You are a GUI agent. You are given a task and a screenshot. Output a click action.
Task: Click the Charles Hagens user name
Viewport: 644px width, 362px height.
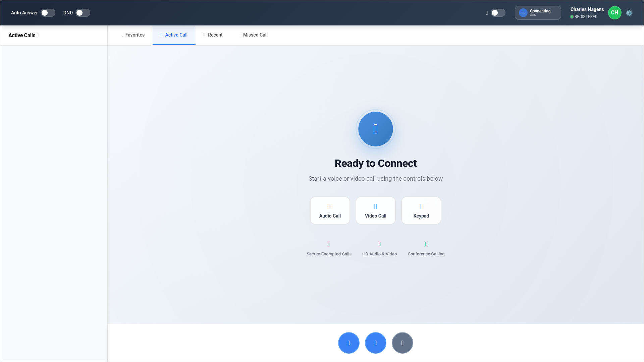pos(587,9)
